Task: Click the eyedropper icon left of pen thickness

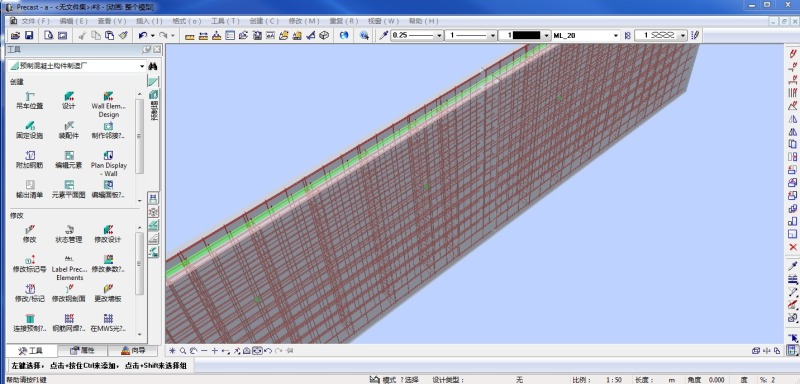Action: 383,35
